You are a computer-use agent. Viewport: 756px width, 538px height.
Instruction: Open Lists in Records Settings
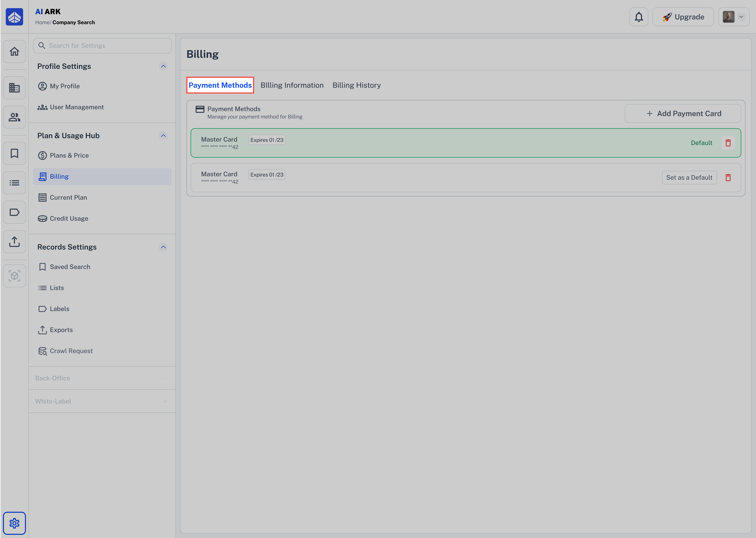click(x=102, y=288)
